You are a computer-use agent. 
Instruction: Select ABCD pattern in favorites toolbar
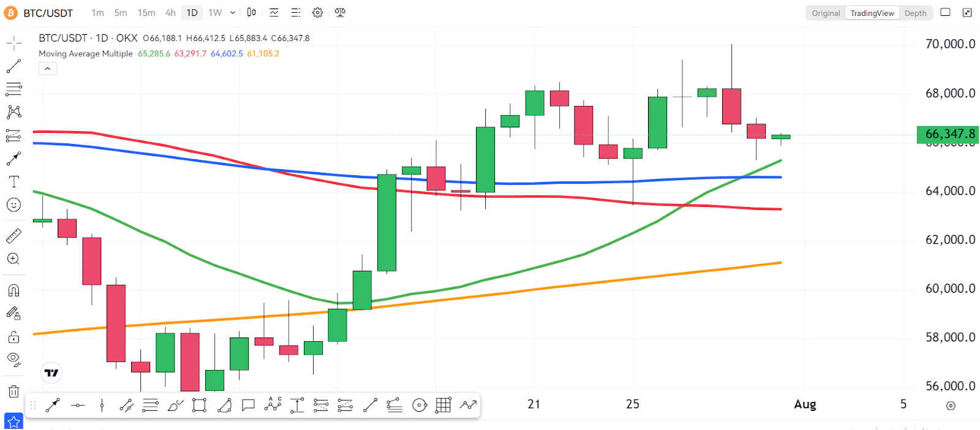pyautogui.click(x=273, y=405)
